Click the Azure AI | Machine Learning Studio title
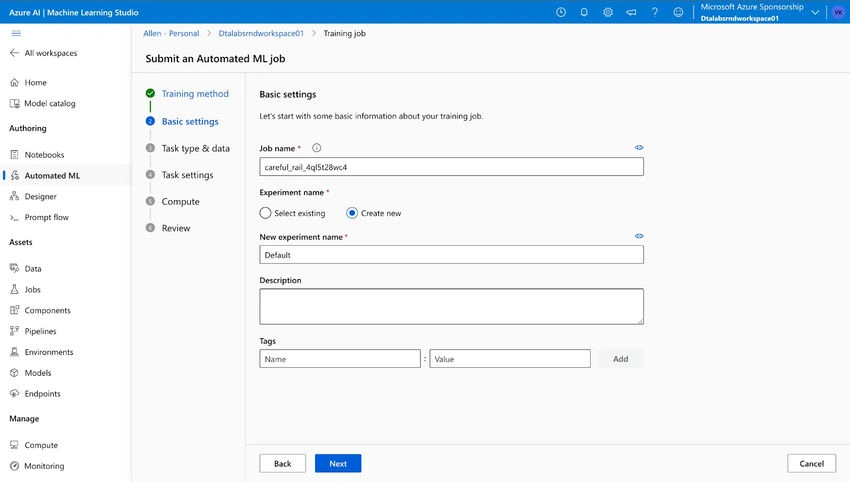The height and width of the screenshot is (482, 850). tap(74, 12)
